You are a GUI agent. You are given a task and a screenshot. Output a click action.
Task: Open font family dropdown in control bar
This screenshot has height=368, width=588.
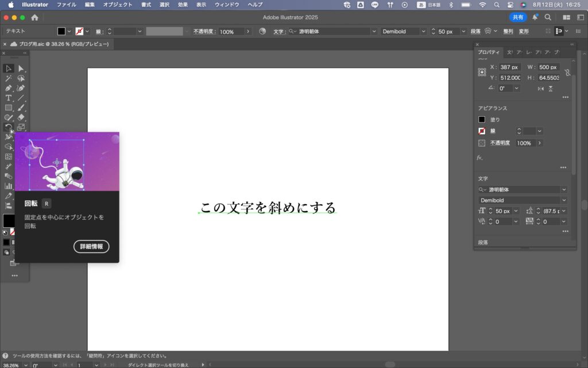tap(374, 31)
